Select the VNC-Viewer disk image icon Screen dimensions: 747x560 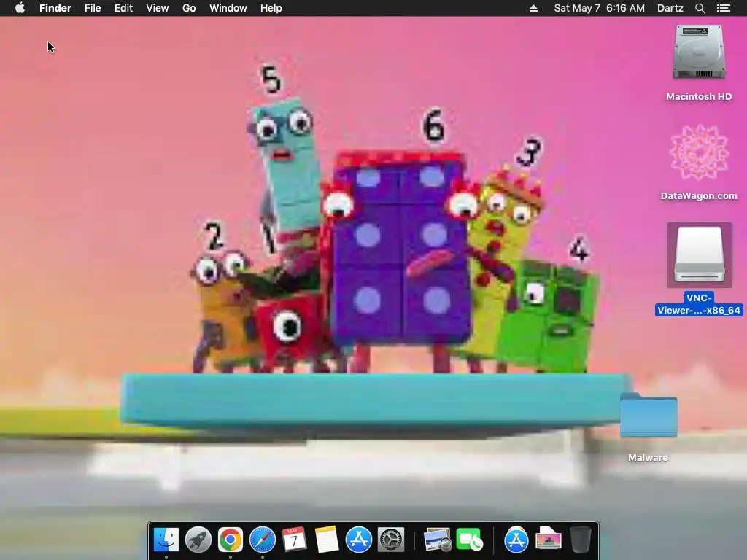coord(699,255)
